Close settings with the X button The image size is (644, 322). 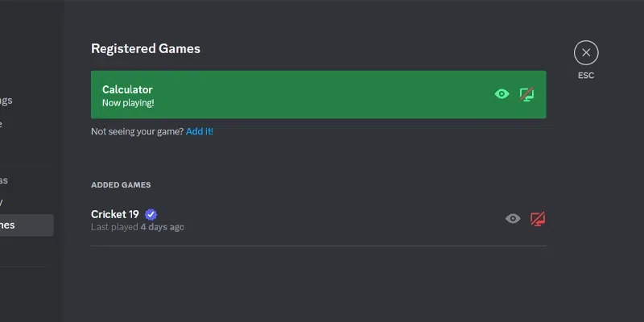(586, 53)
